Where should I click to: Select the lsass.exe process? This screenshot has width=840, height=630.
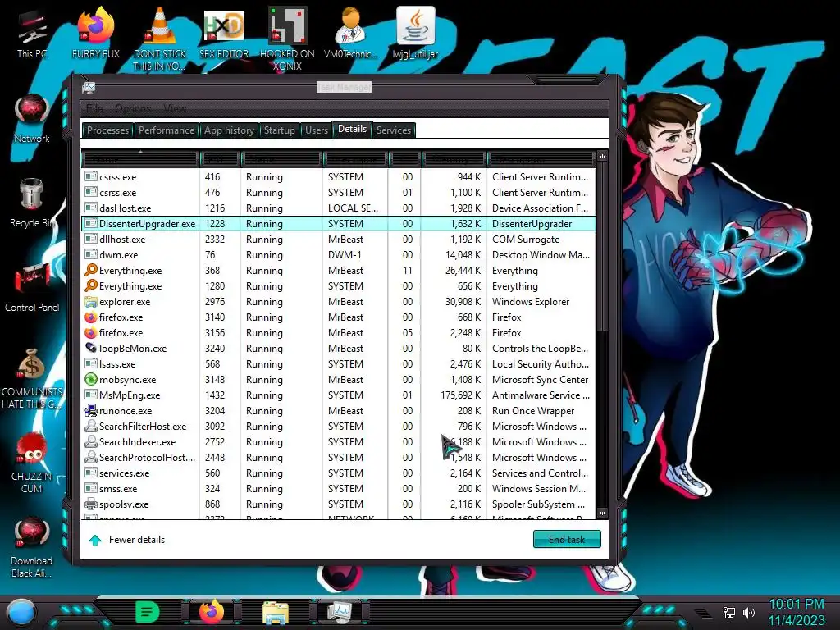click(339, 363)
